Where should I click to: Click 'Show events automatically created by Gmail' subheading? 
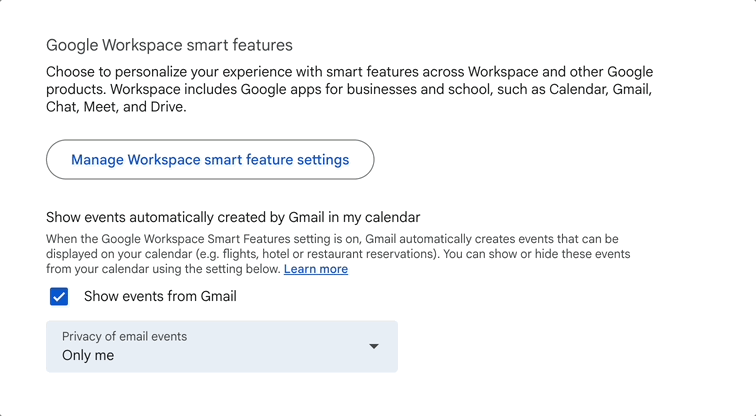[x=233, y=217]
